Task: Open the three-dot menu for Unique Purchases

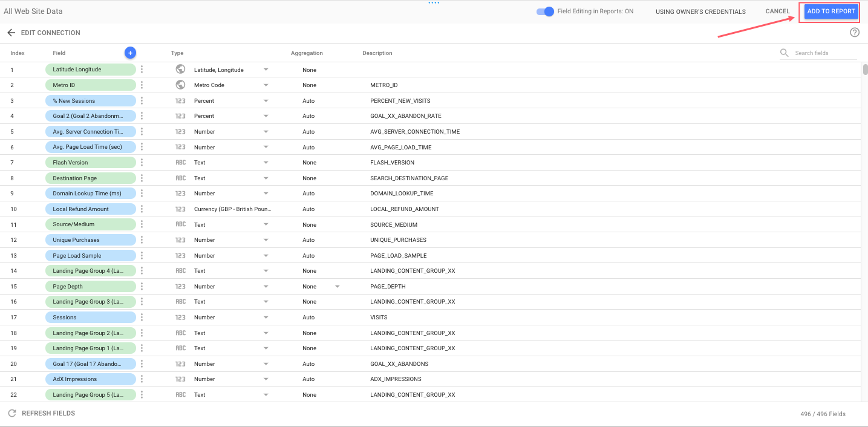Action: 142,240
